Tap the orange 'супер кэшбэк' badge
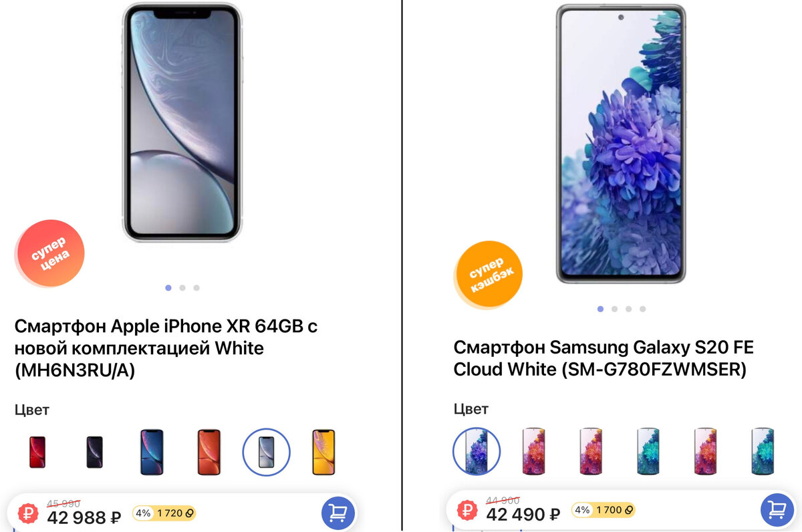 coord(489,274)
